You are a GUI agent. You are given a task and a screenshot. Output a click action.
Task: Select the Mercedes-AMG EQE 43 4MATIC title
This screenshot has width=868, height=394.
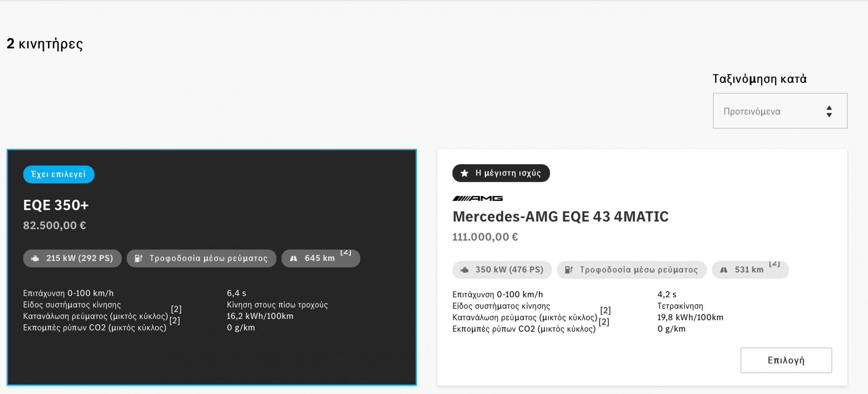tap(561, 217)
